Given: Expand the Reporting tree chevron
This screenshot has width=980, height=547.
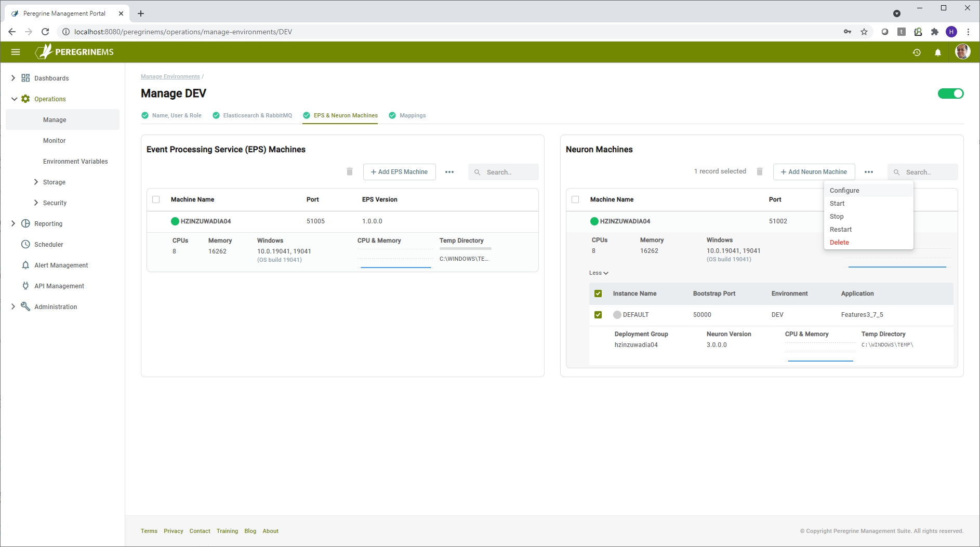Looking at the screenshot, I should pyautogui.click(x=14, y=223).
